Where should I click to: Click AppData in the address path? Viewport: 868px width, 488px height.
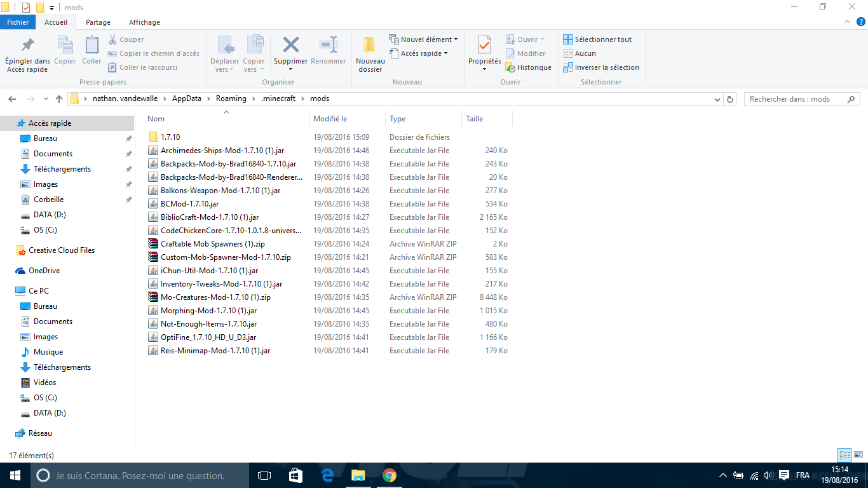tap(187, 98)
